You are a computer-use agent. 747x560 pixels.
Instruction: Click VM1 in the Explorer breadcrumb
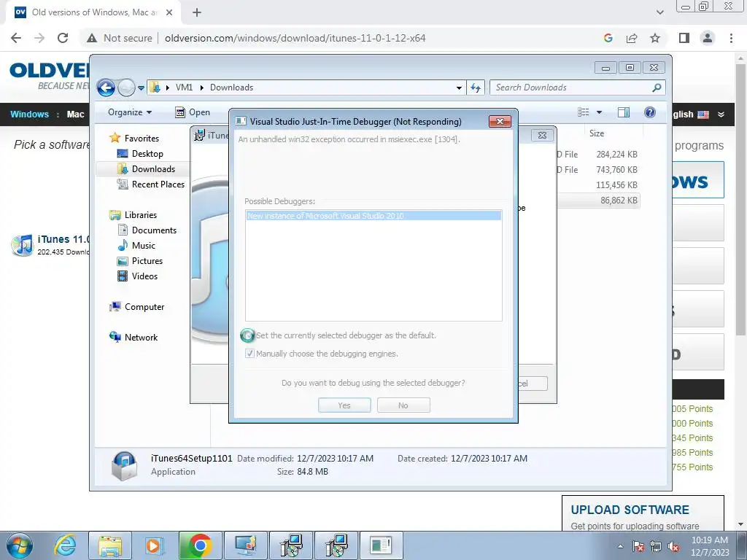(x=184, y=87)
